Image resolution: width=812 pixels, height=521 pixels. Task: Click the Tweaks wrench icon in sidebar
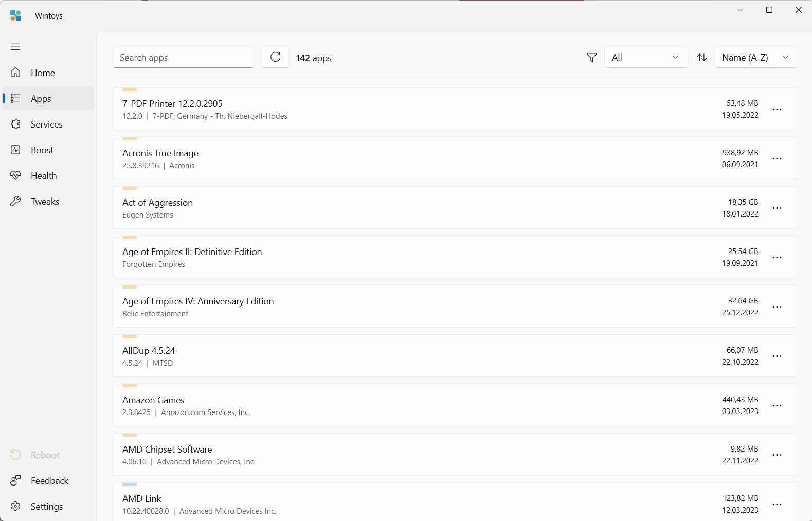(x=16, y=201)
